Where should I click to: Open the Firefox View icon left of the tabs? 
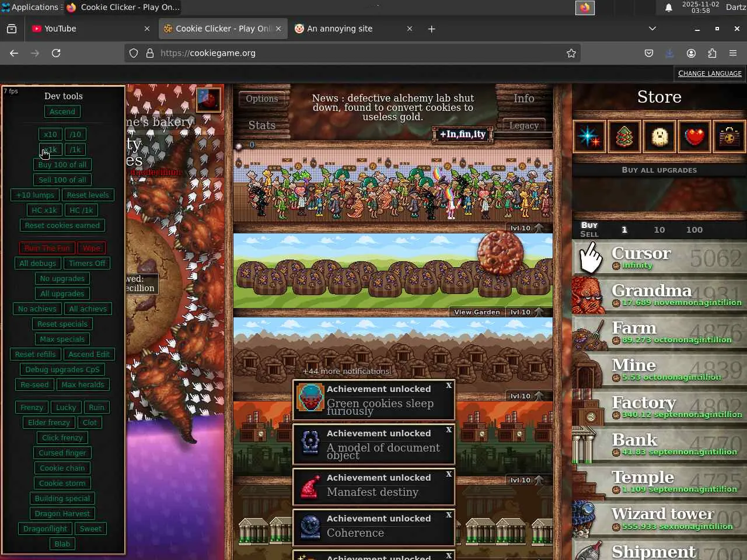pyautogui.click(x=12, y=29)
